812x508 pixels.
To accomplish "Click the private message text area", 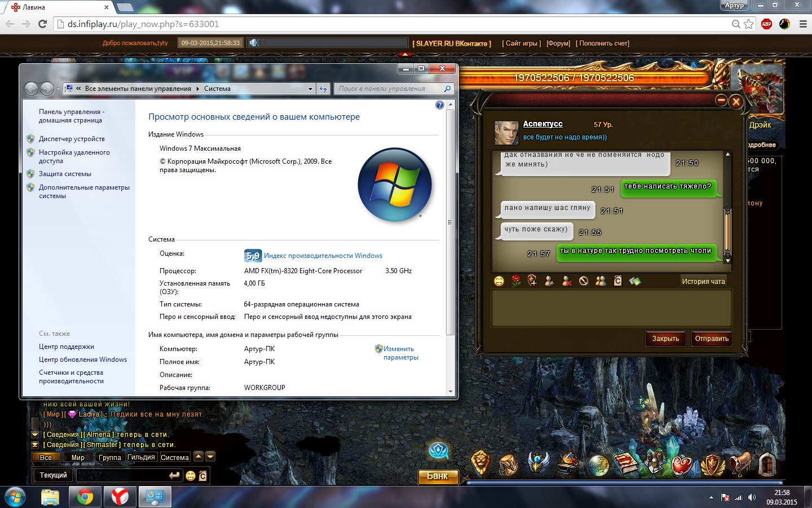I will pyautogui.click(x=611, y=308).
